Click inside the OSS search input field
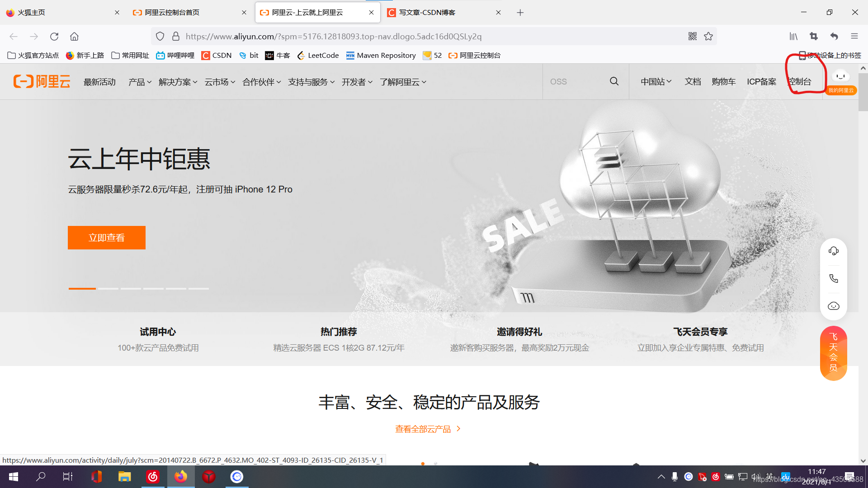 574,81
